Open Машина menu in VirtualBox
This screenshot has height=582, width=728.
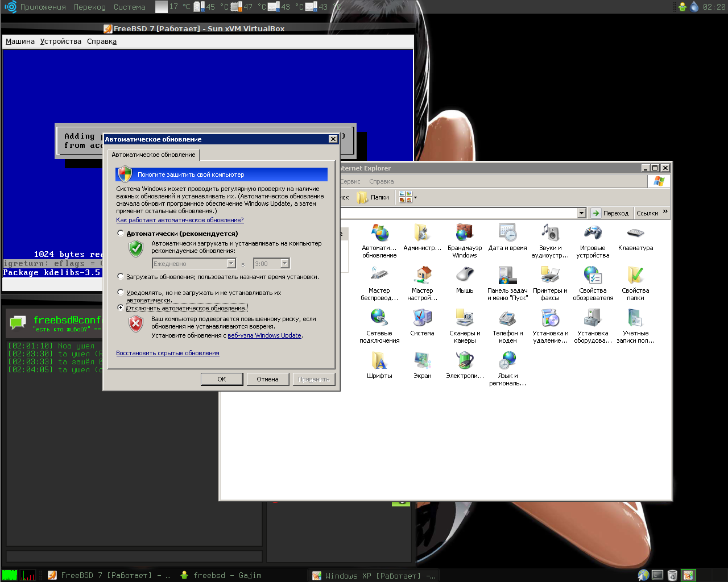click(x=20, y=41)
